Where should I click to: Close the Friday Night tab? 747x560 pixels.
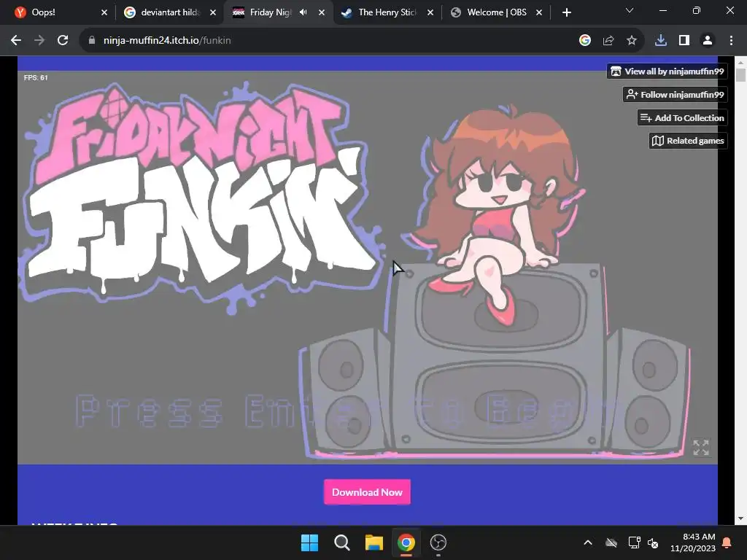[322, 12]
